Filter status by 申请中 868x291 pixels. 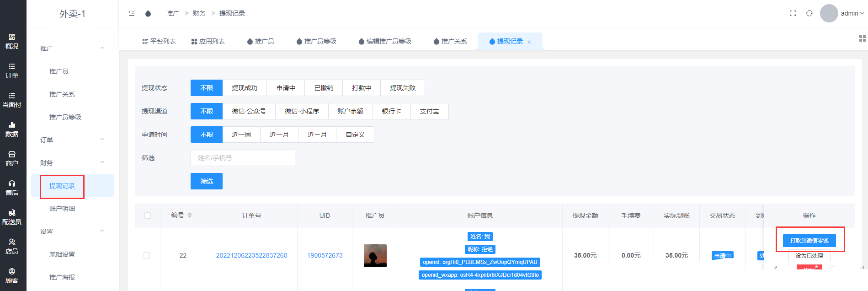click(x=286, y=88)
